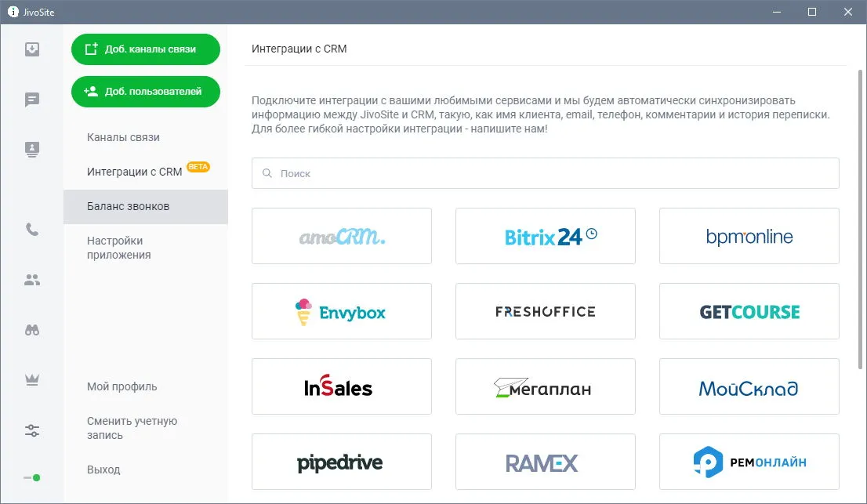Click the vertical scrollbar on the integrations list
Viewport: 867px width, 504px height.
coord(860,219)
